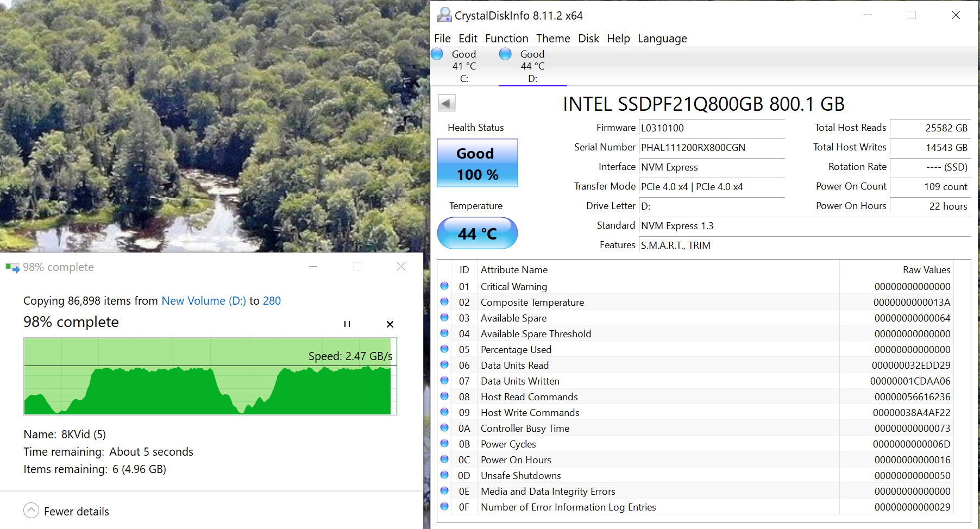Collapse details with Fewer details chevron
980x529 pixels.
[32, 511]
